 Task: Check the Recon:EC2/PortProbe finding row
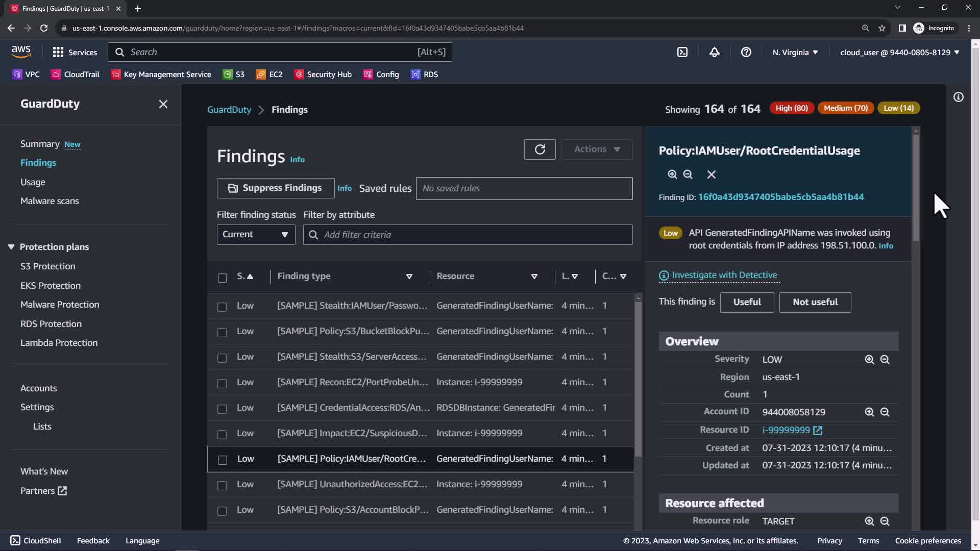(222, 383)
